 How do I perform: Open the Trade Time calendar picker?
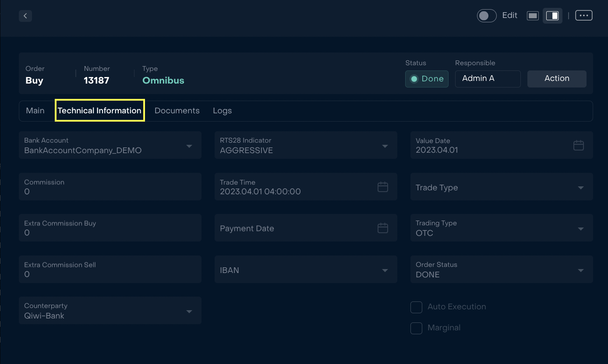click(382, 187)
